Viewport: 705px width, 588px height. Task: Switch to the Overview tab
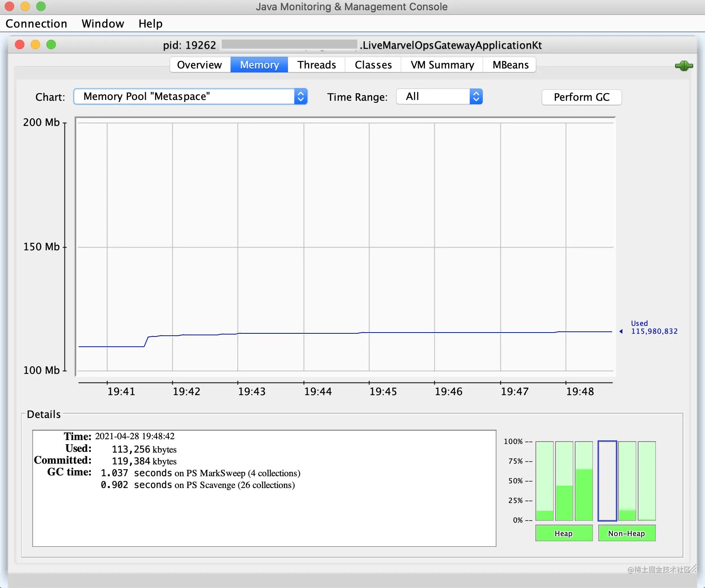(200, 65)
